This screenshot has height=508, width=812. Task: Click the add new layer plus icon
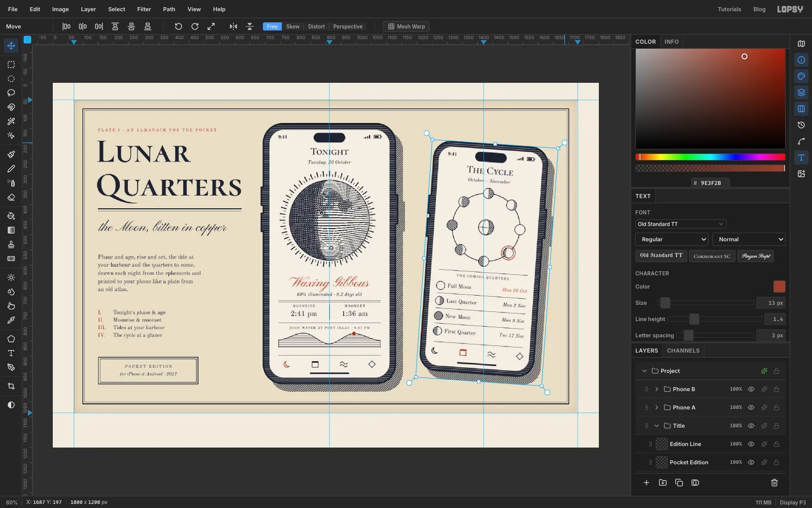647,483
